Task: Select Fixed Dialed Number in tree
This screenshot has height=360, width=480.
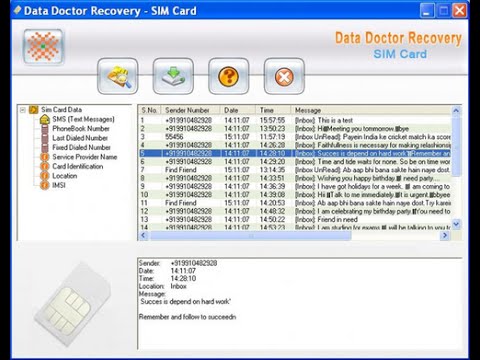Action: pyautogui.click(x=81, y=147)
